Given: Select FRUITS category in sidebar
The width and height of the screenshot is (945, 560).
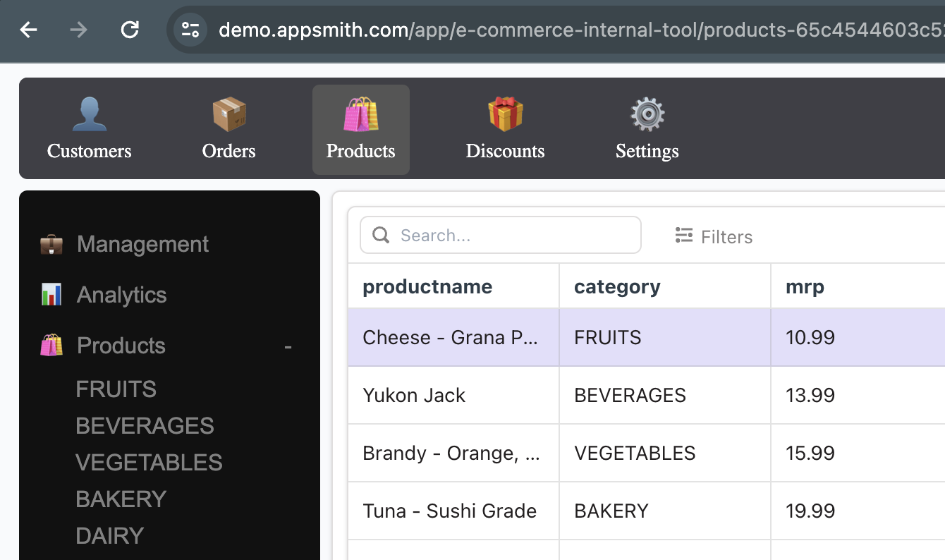Looking at the screenshot, I should [x=116, y=389].
